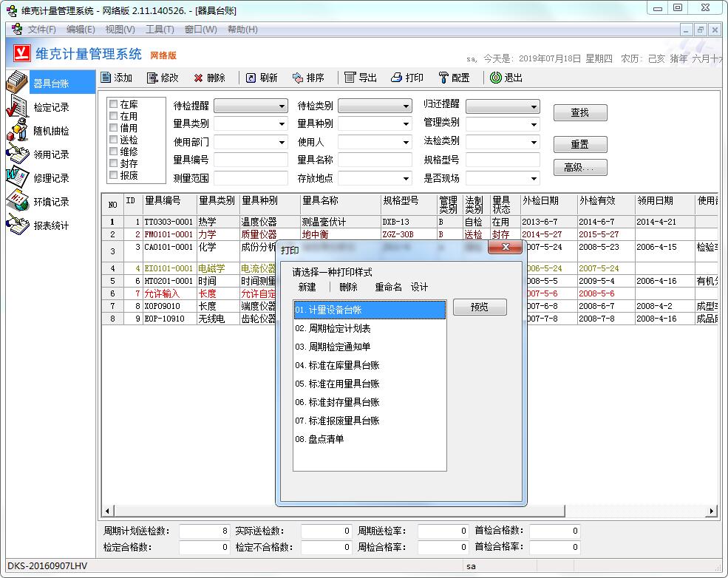Click 设计 in the print dialog
Image resolution: width=728 pixels, height=578 pixels.
click(x=419, y=287)
